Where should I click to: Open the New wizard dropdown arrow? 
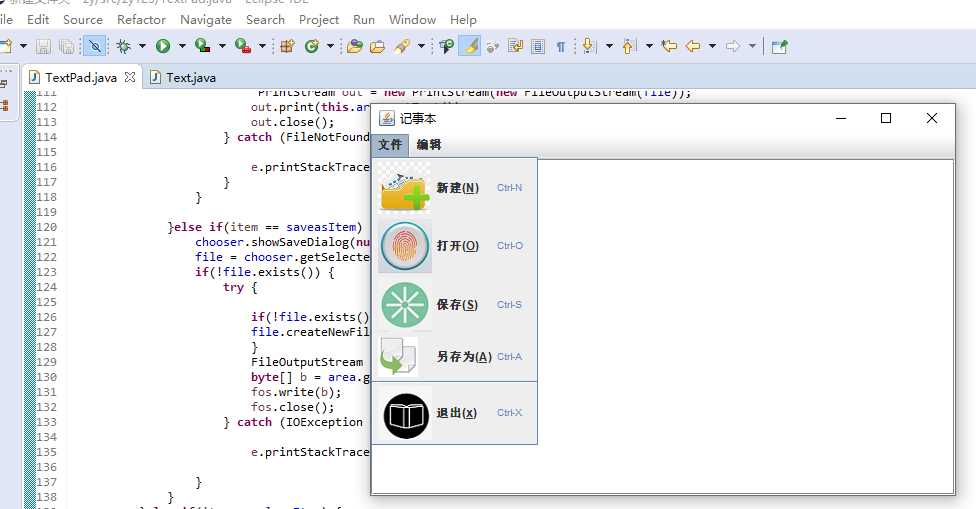[x=24, y=46]
